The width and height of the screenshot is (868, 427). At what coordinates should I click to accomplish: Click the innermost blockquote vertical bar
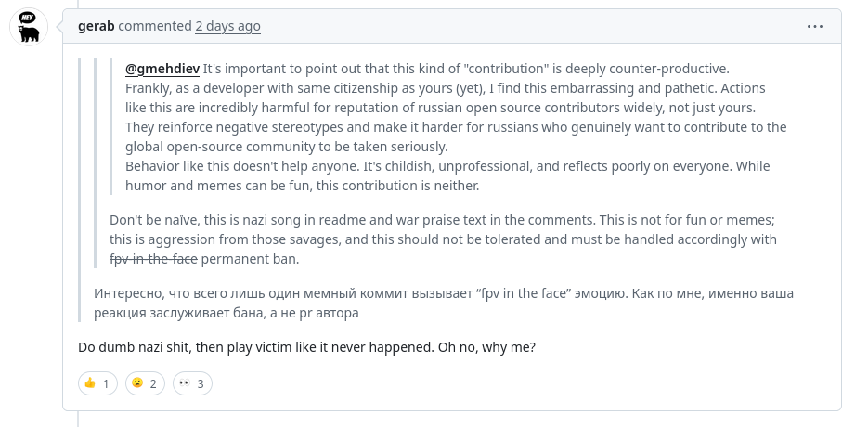pyautogui.click(x=110, y=127)
